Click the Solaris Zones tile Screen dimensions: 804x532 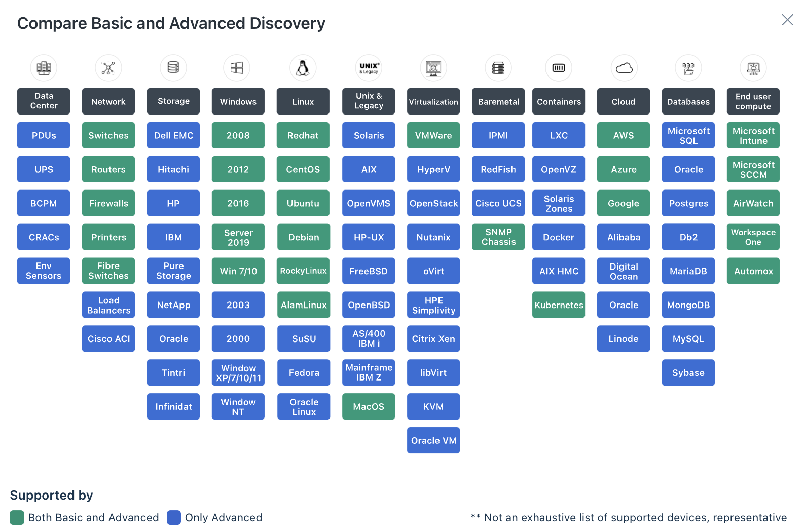tap(559, 203)
